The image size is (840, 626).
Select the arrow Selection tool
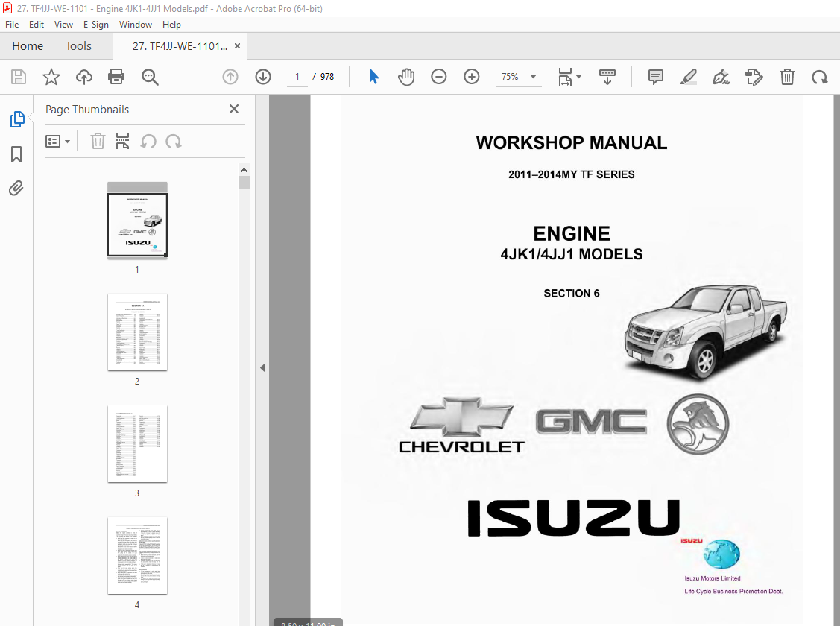click(x=374, y=77)
